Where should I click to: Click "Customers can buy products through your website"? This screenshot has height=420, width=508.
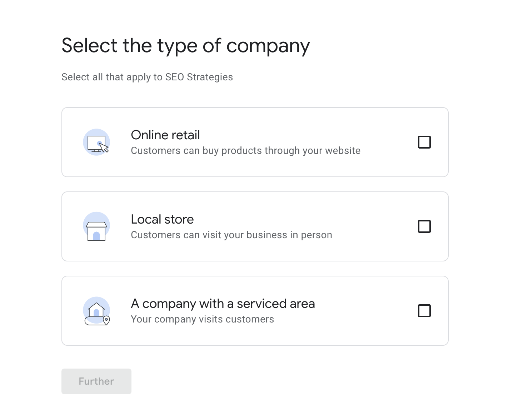click(x=245, y=151)
